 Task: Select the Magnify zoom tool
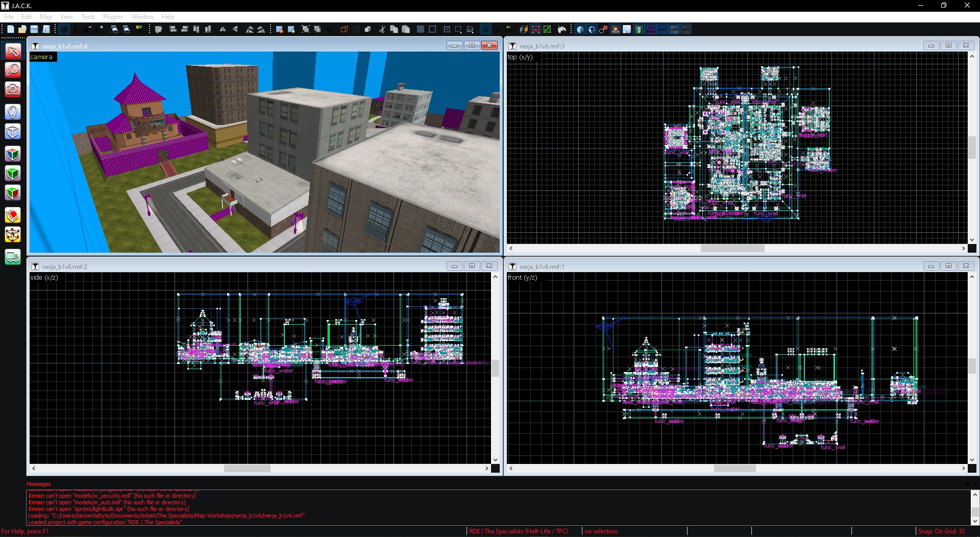pyautogui.click(x=13, y=70)
